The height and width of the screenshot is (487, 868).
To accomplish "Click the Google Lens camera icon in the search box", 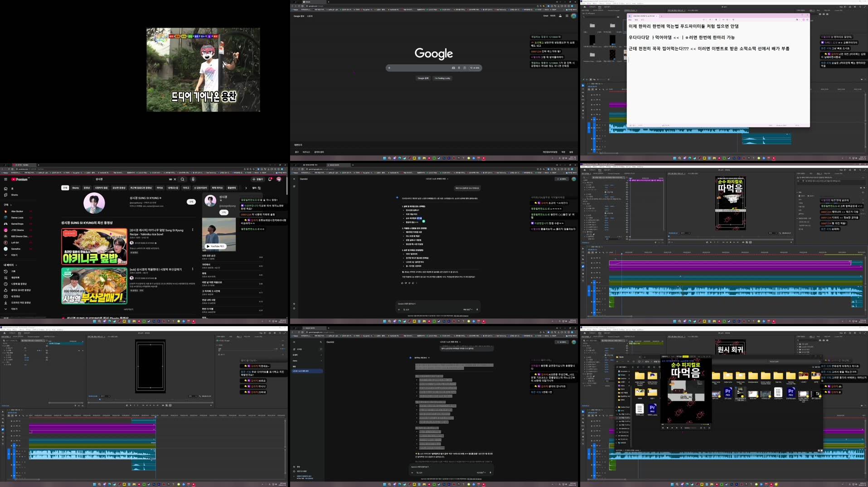I will click(465, 68).
